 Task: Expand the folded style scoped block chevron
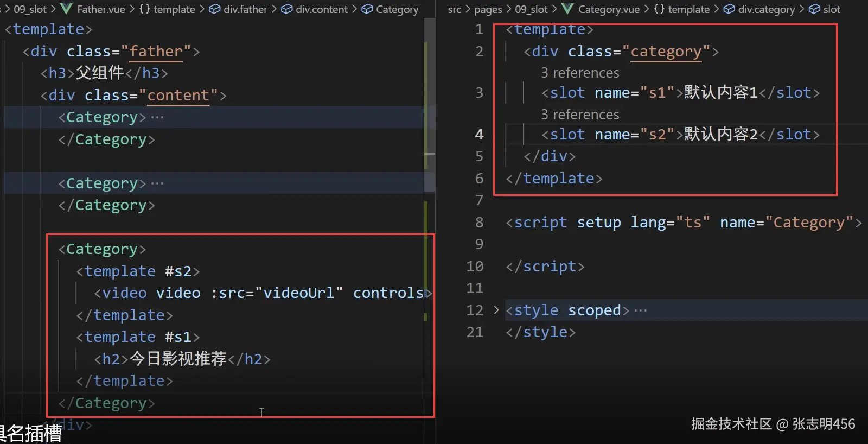pos(496,310)
